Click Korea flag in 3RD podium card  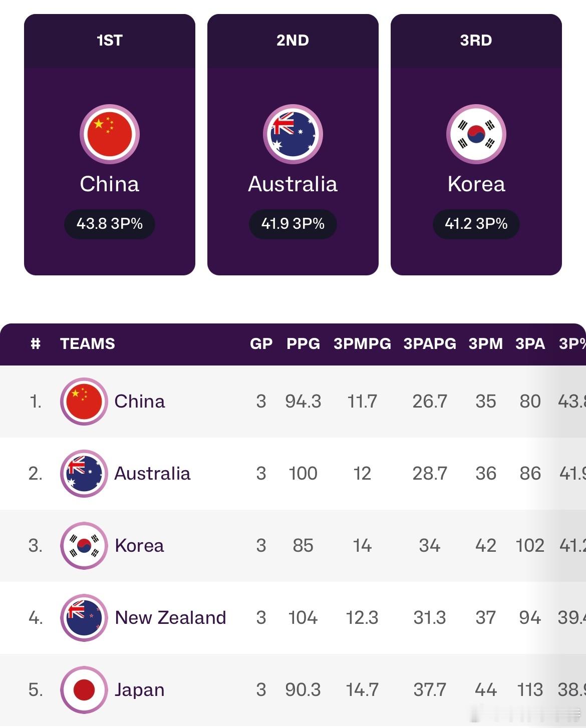tap(476, 134)
